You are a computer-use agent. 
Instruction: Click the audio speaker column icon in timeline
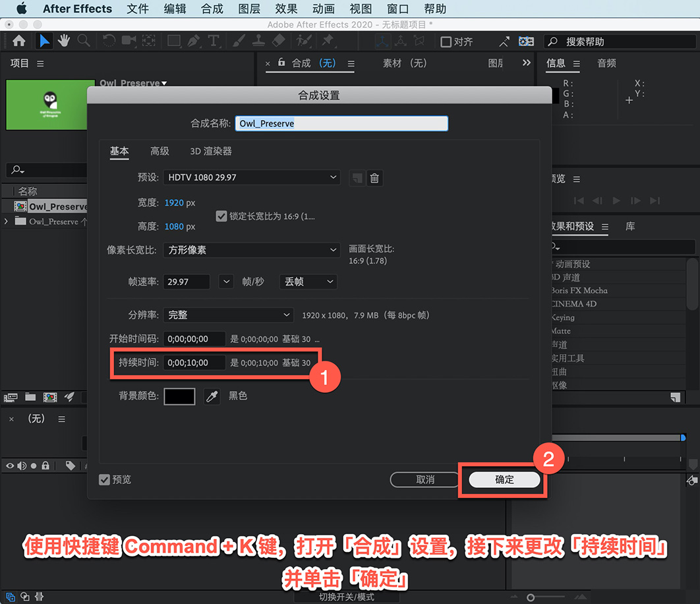22,466
